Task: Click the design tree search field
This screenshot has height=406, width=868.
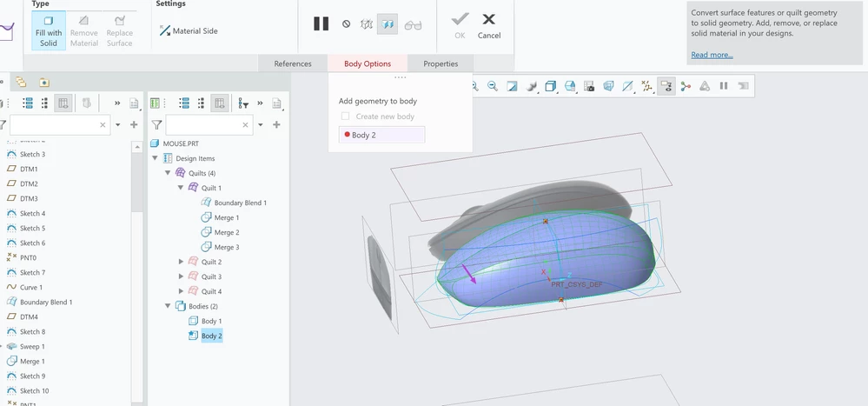Action: 209,125
